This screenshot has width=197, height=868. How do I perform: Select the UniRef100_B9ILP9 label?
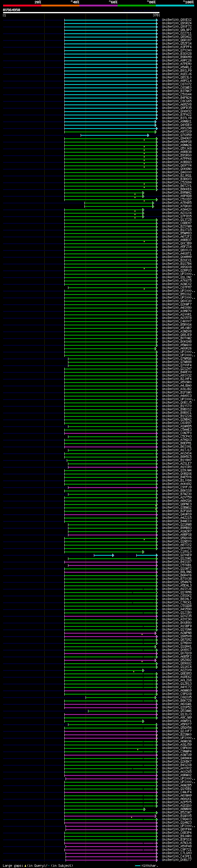(x=177, y=71)
